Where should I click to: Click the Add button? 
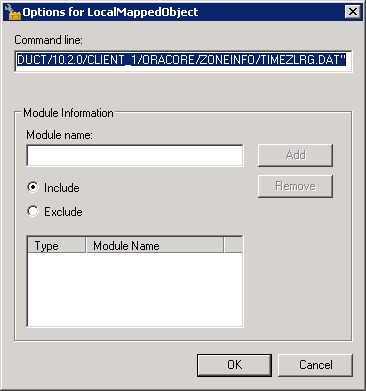click(295, 155)
